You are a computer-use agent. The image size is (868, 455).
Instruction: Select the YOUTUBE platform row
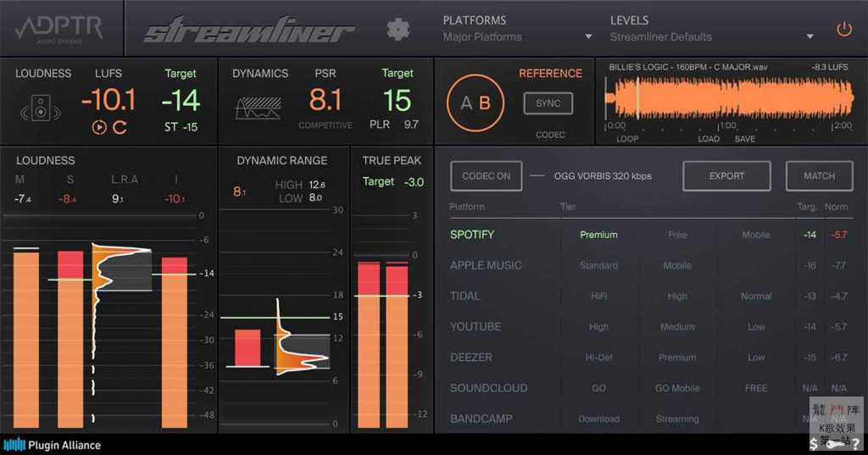pos(475,327)
